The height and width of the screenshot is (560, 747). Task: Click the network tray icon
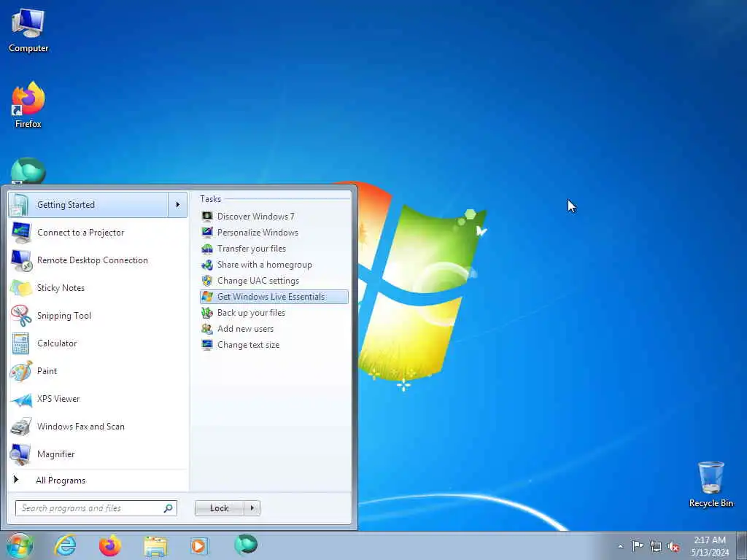656,546
